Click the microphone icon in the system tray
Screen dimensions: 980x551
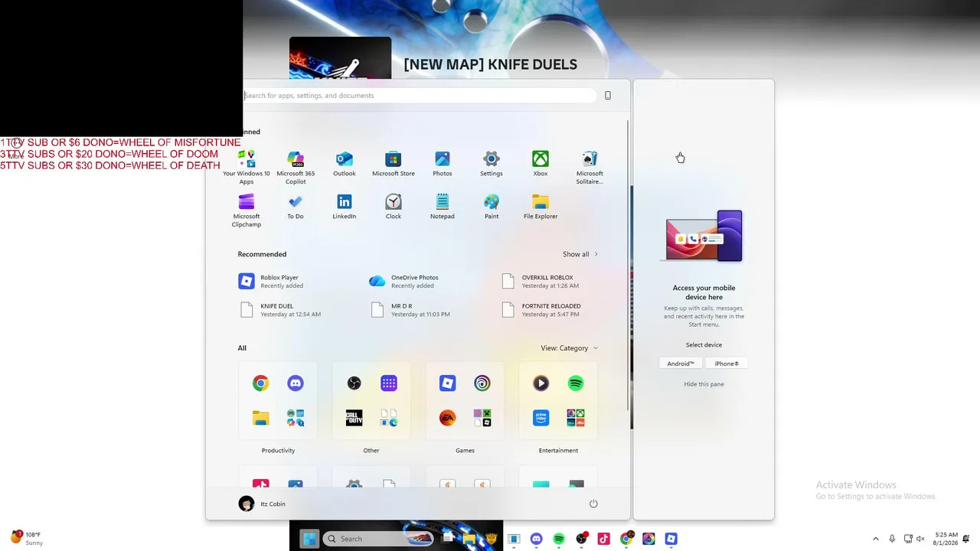point(892,539)
